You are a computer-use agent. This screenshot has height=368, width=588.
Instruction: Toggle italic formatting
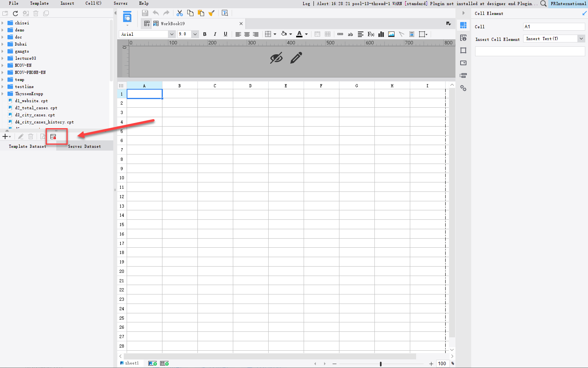coord(215,34)
